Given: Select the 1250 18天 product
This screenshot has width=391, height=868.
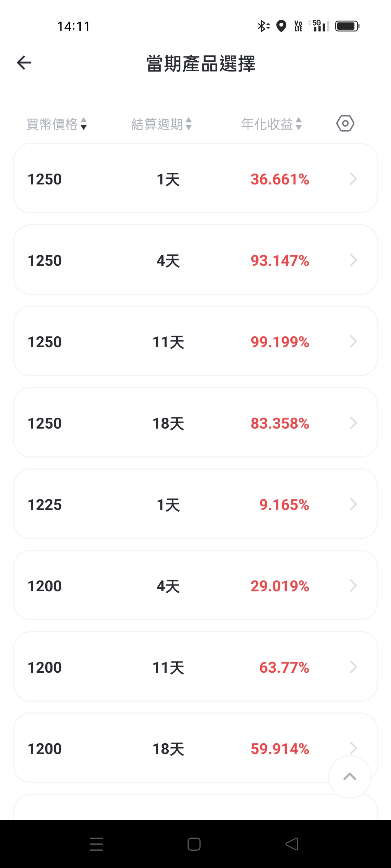Looking at the screenshot, I should coord(195,422).
